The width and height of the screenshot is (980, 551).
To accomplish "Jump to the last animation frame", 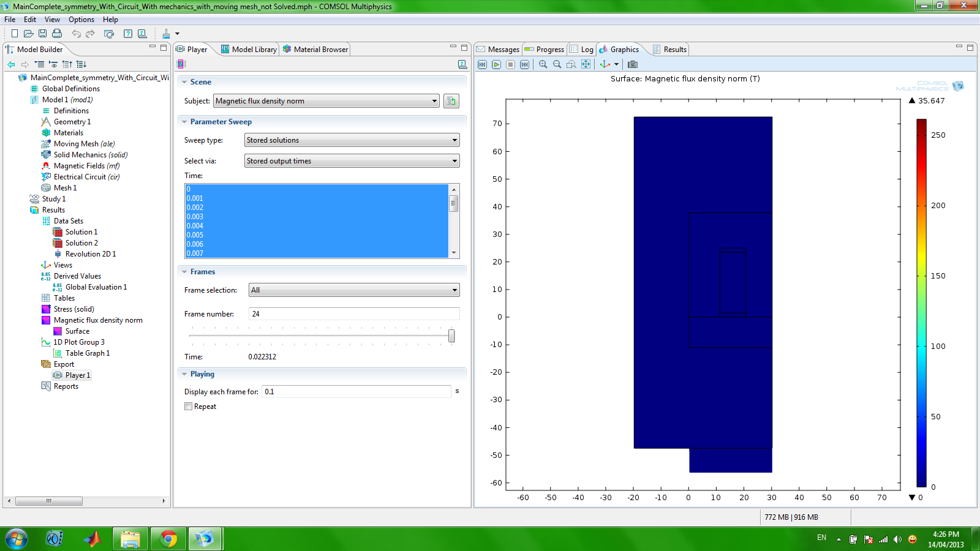I will pyautogui.click(x=524, y=64).
